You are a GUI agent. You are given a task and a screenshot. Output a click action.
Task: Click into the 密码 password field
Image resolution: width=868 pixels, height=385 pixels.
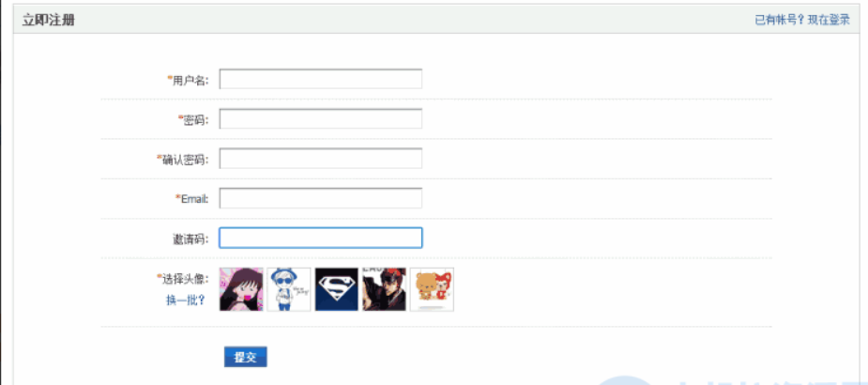321,118
